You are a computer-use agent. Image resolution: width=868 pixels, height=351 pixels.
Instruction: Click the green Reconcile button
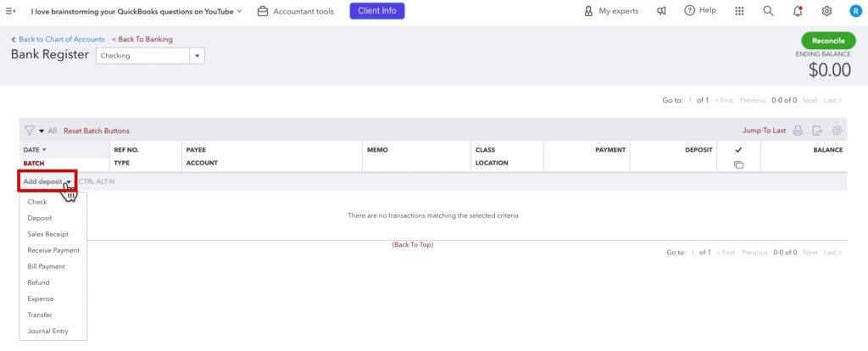coord(828,41)
